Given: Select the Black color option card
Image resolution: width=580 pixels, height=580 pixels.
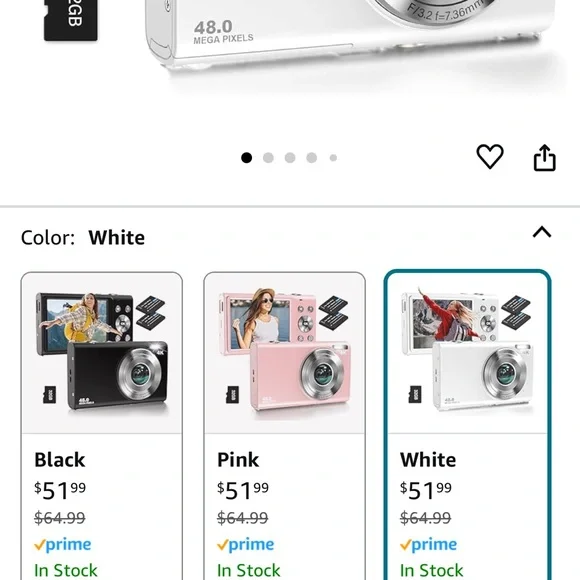Looking at the screenshot, I should tap(102, 425).
